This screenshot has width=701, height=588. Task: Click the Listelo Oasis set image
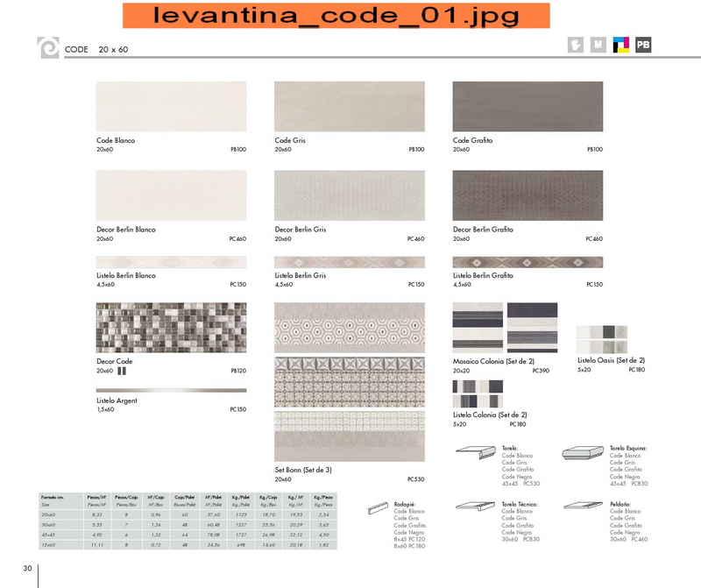pyautogui.click(x=602, y=339)
